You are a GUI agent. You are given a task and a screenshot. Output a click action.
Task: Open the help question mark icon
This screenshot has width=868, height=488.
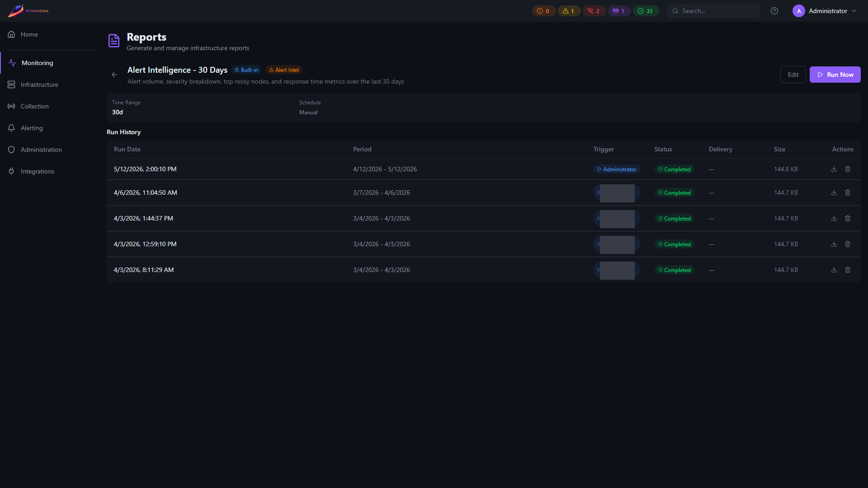(x=774, y=11)
